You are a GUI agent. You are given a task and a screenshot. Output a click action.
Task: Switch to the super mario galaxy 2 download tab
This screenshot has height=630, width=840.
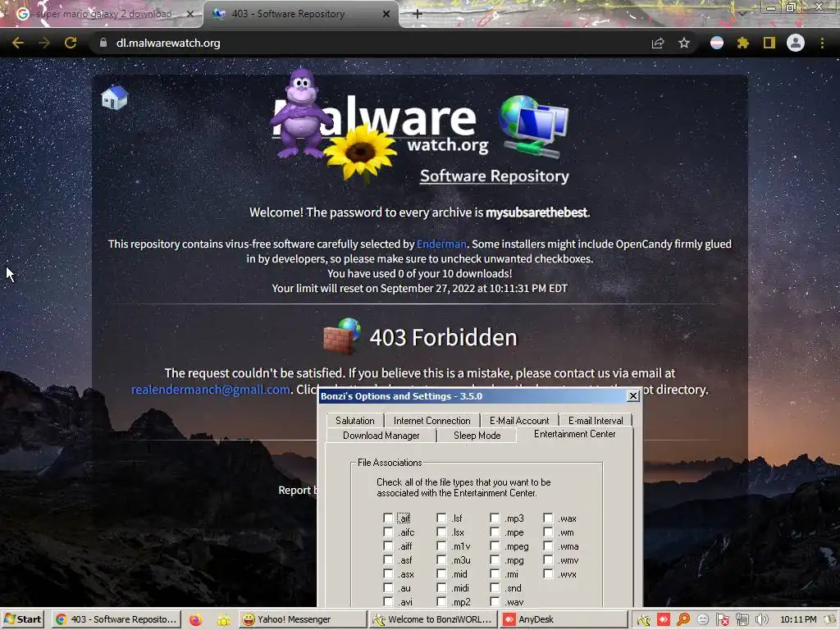(x=103, y=14)
